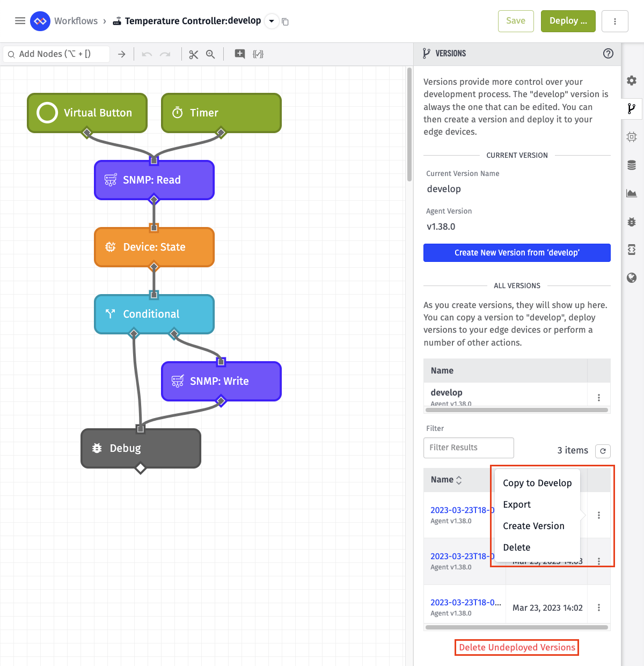Open second version link in list
The height and width of the screenshot is (666, 644).
pyautogui.click(x=462, y=556)
